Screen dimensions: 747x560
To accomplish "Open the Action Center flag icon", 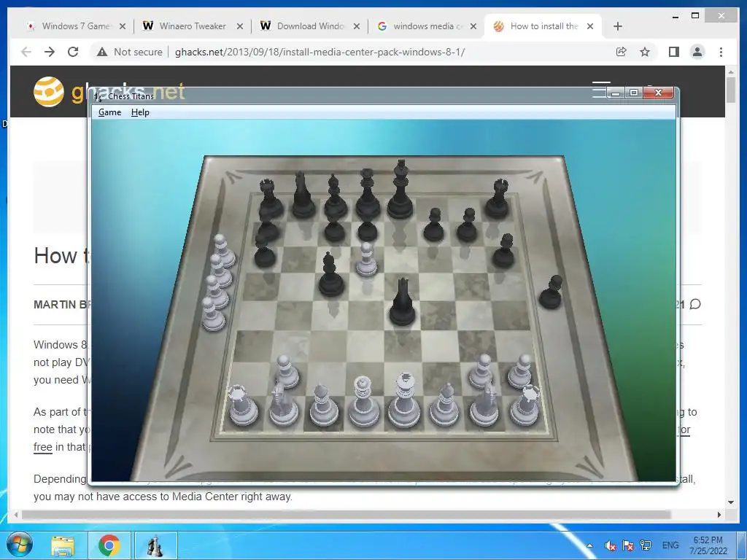I will [628, 545].
